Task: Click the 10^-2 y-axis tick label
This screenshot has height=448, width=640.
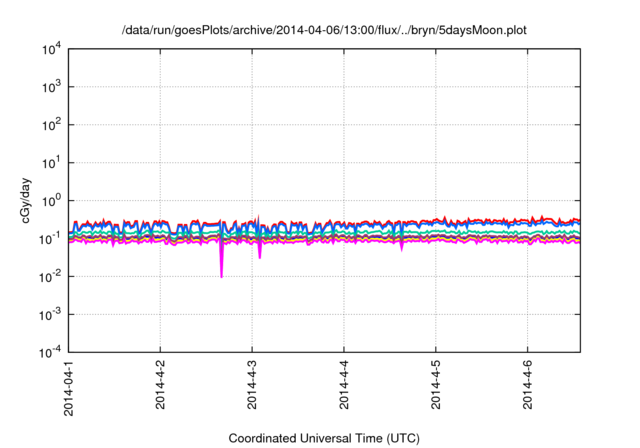Action: coord(50,277)
